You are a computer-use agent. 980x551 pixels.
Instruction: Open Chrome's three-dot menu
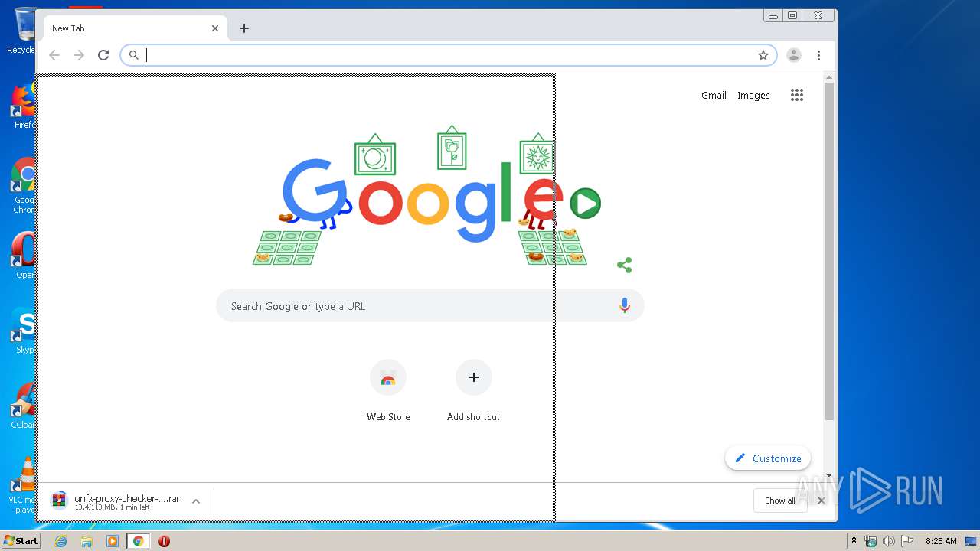818,55
